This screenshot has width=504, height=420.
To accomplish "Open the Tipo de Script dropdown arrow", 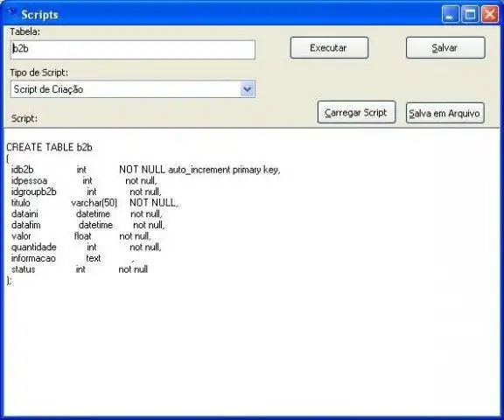I will (247, 89).
